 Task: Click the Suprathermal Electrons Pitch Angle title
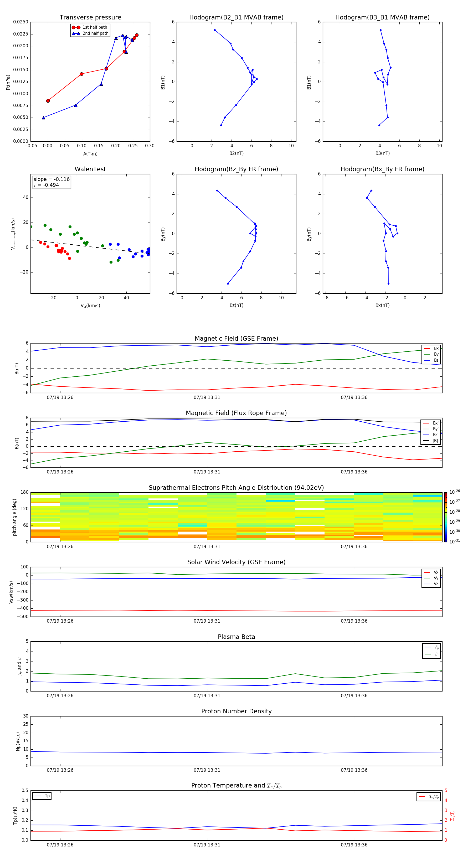coord(236,488)
